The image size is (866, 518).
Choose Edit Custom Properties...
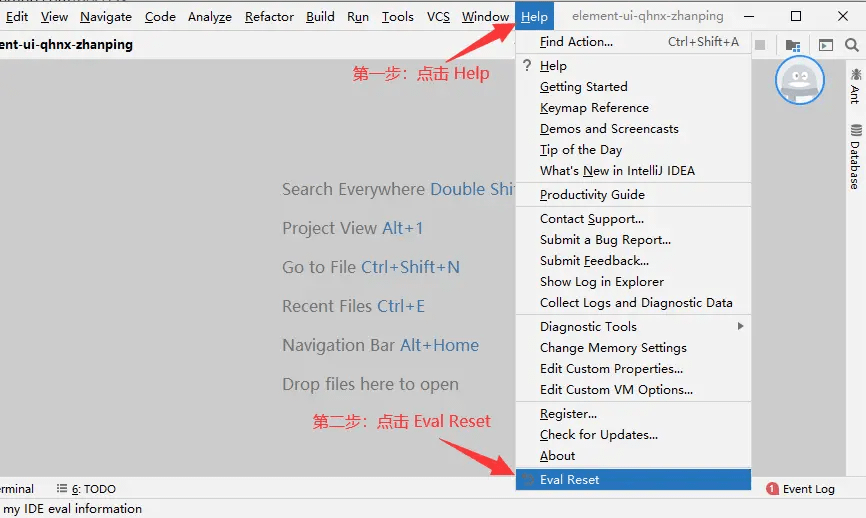pos(633,368)
